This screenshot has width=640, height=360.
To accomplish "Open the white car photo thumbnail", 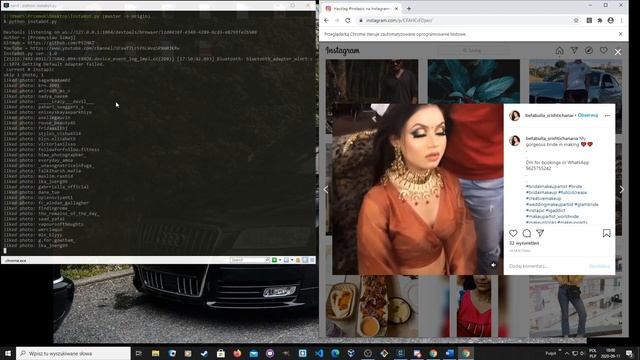I will (576, 81).
